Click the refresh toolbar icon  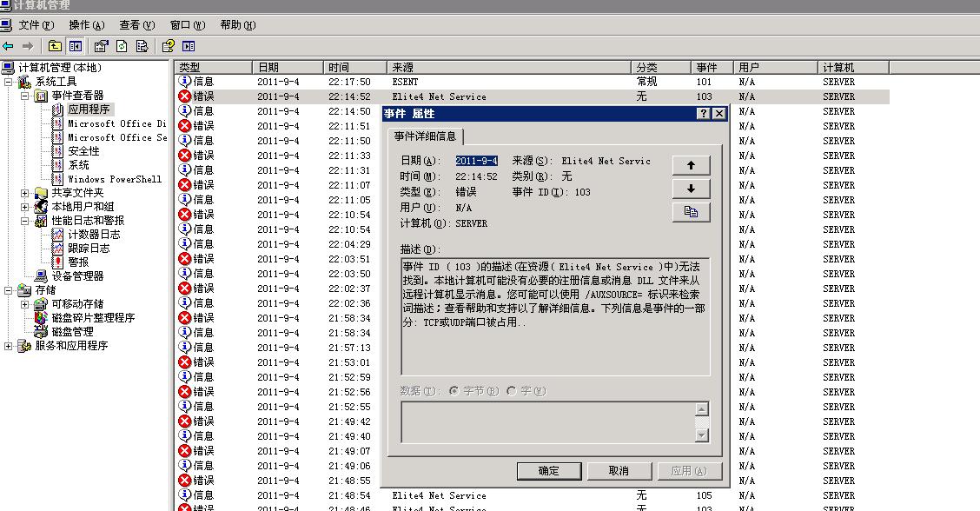[122, 46]
